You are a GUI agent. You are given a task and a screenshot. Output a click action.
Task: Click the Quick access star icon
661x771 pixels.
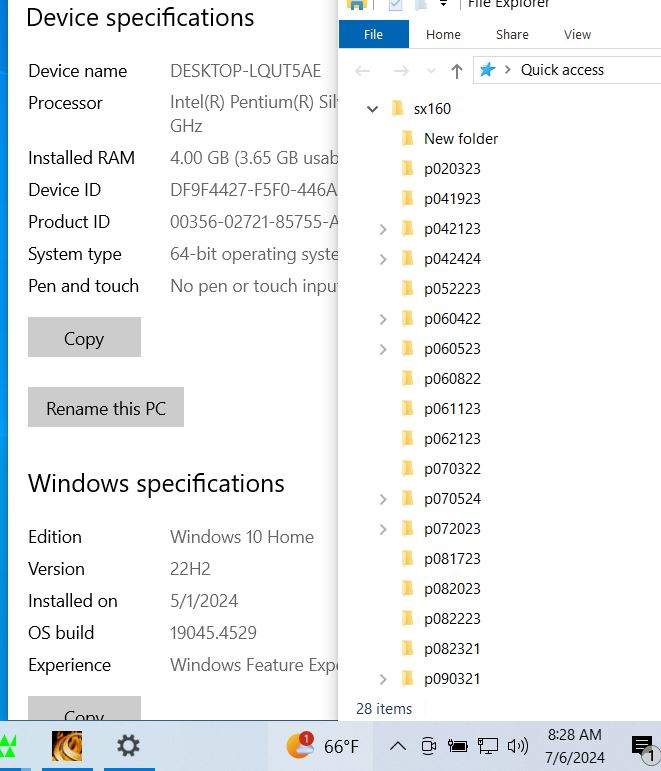(x=487, y=70)
